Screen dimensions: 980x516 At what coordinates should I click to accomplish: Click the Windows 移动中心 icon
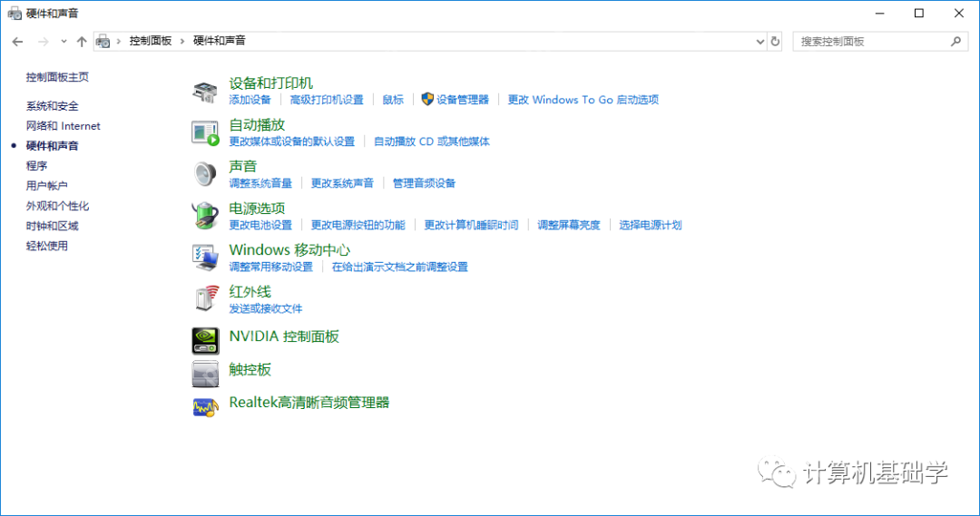(205, 258)
